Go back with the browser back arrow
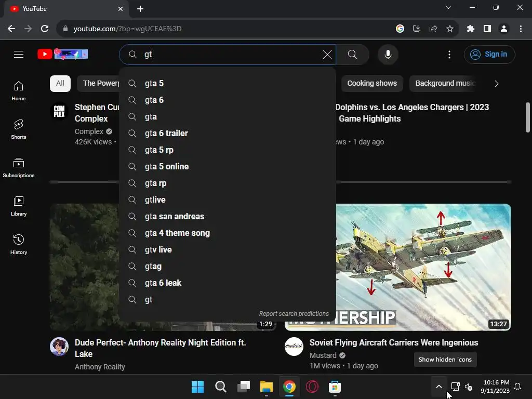The image size is (532, 399). click(11, 29)
